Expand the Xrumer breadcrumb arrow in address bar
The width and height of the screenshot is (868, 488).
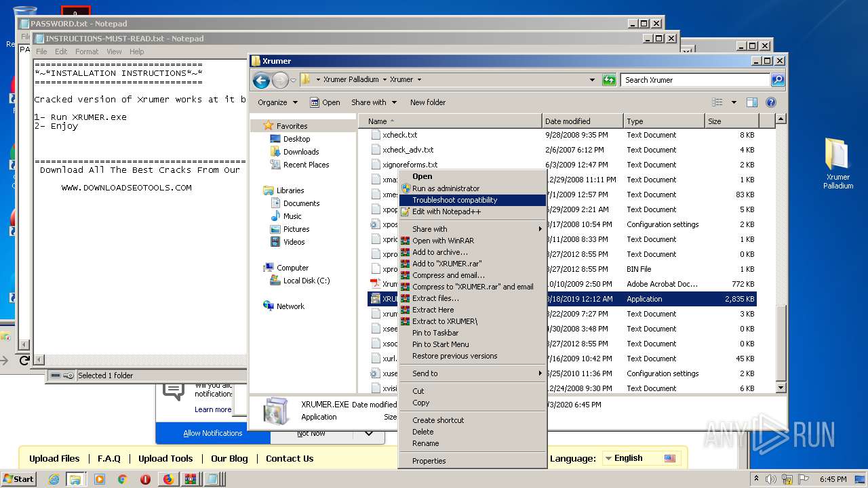coord(419,80)
